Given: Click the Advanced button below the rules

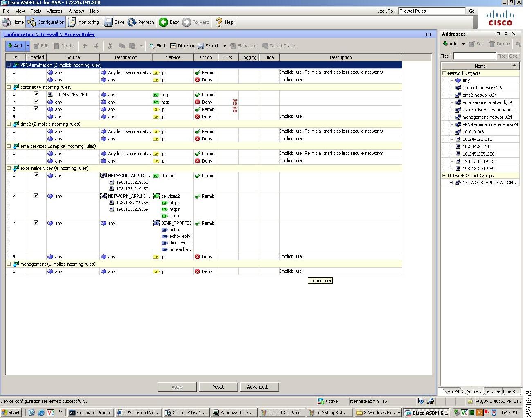Looking at the screenshot, I should (x=260, y=386).
